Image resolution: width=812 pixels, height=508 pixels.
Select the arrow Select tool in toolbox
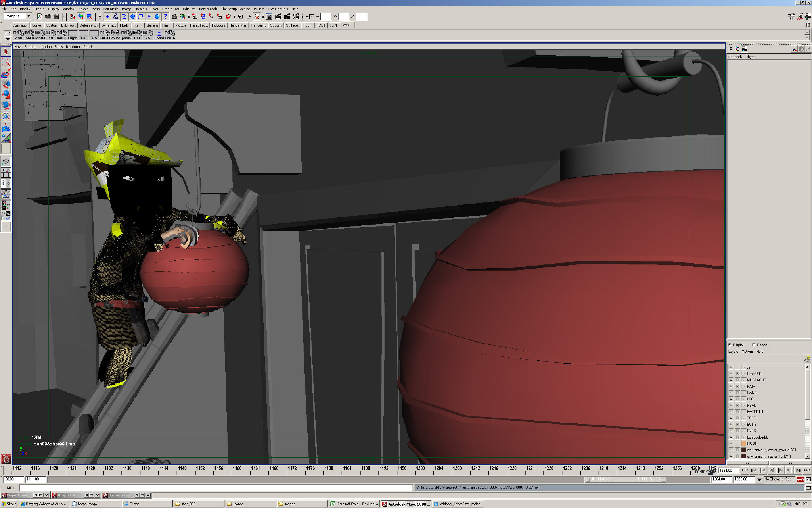click(x=6, y=52)
